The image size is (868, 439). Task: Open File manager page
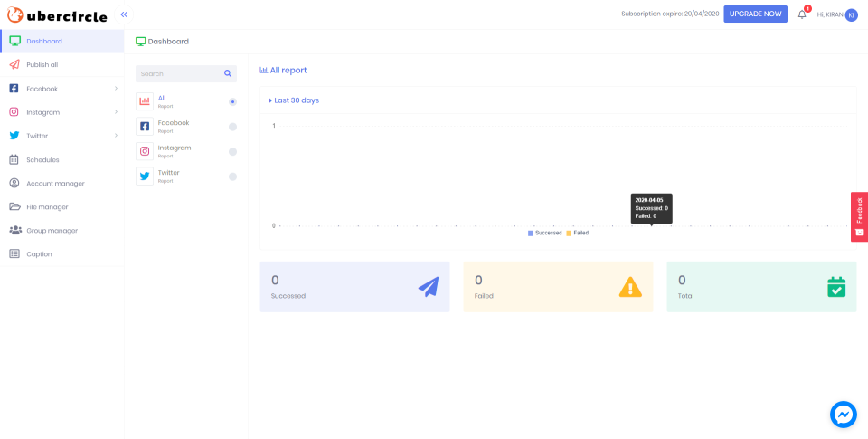tap(62, 206)
